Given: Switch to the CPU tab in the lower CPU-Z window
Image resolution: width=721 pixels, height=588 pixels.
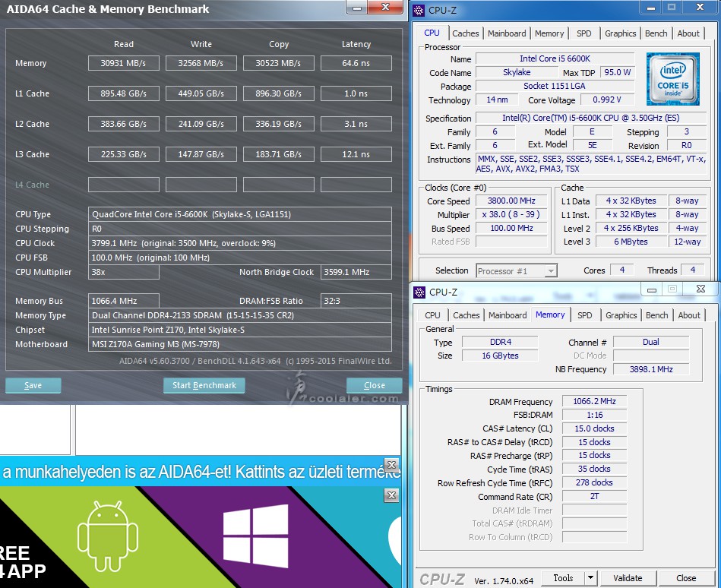Looking at the screenshot, I should [x=432, y=315].
